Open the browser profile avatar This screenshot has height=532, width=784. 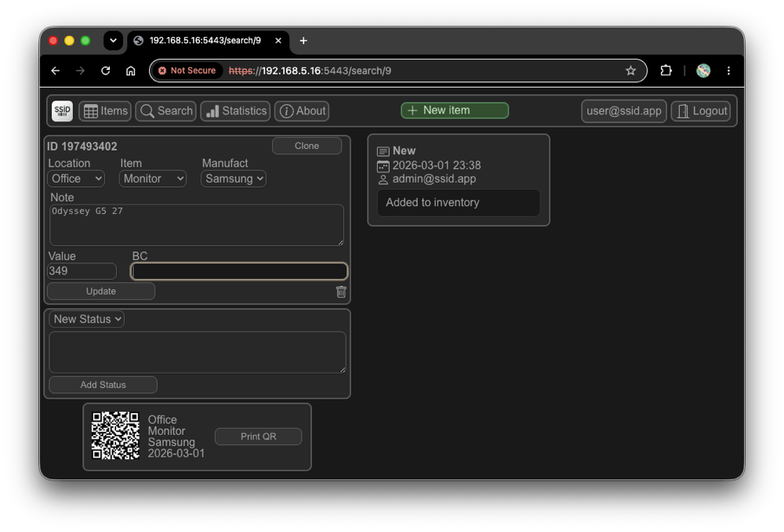pos(703,71)
